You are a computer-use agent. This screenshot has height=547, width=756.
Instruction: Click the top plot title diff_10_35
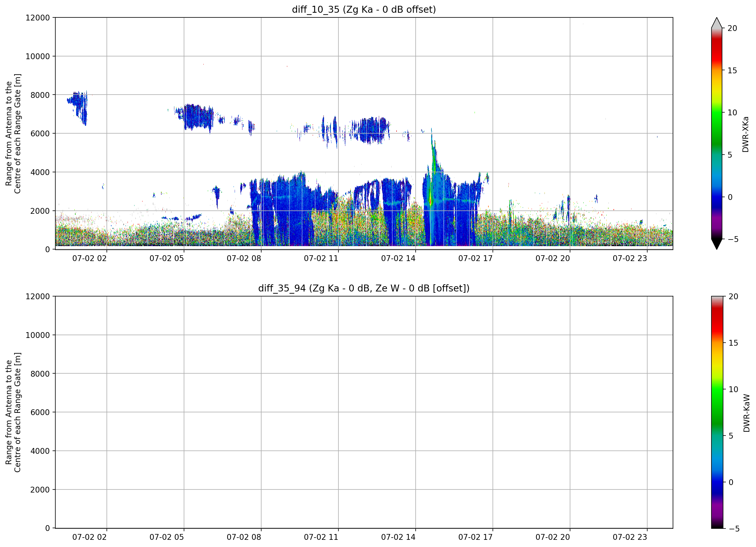pyautogui.click(x=364, y=9)
